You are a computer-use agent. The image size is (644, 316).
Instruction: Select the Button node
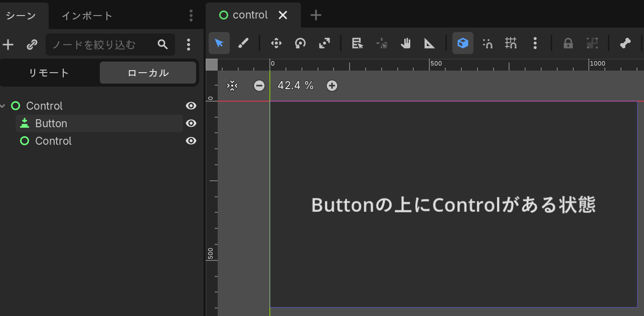99,124
